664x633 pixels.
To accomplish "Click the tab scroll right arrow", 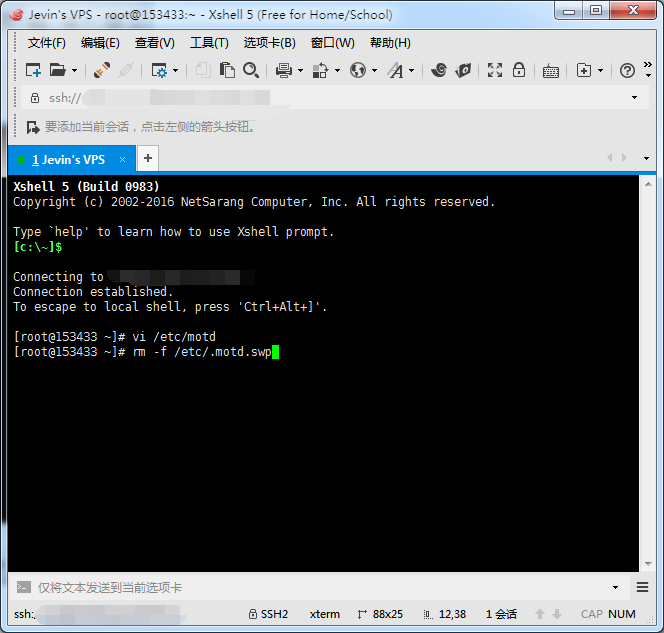I will 624,158.
